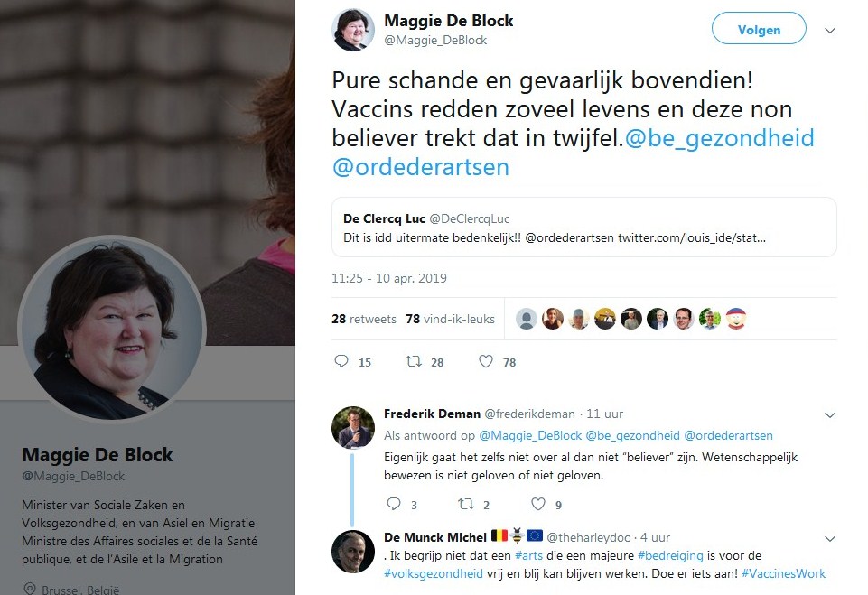Open the @be_gezondheid mention in tweet
The width and height of the screenshot is (868, 595).
click(720, 138)
